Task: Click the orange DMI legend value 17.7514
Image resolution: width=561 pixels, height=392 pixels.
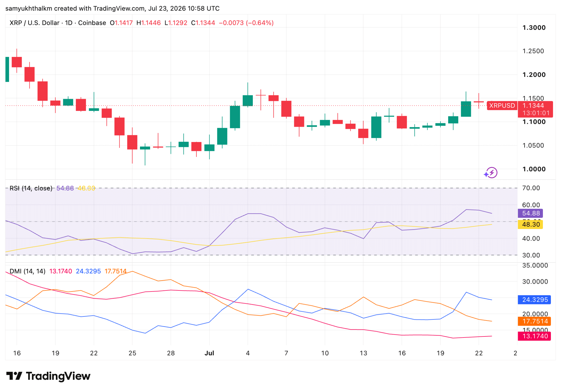Action: (x=116, y=271)
